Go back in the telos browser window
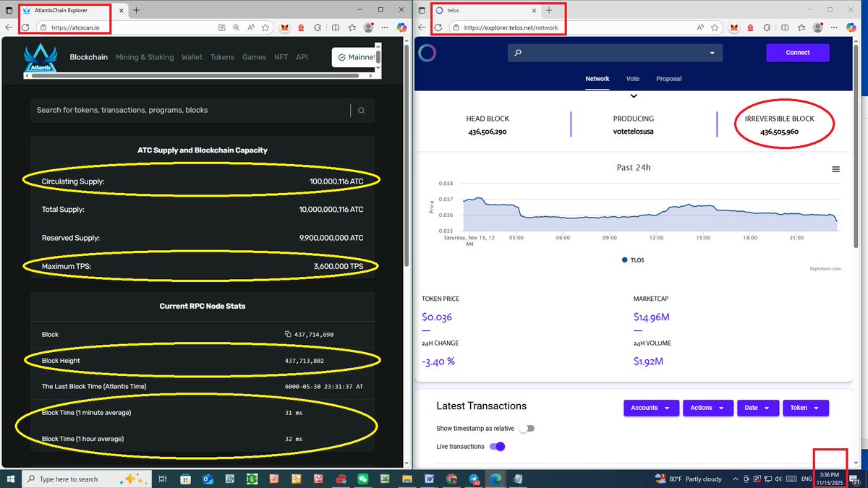This screenshot has width=868, height=488. (422, 27)
